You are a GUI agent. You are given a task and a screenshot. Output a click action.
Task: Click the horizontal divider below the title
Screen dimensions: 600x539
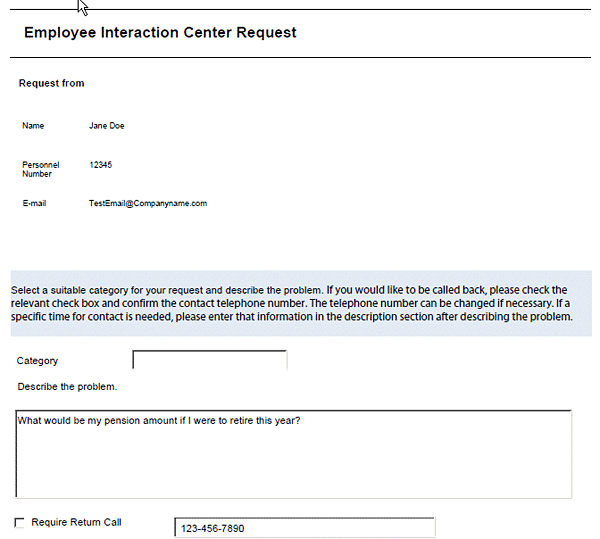[x=300, y=58]
